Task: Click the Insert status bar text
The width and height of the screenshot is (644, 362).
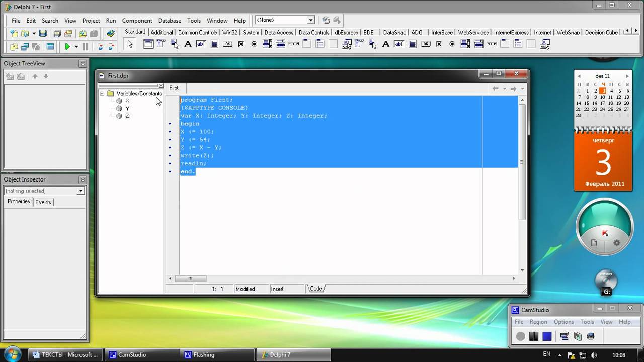Action: (277, 289)
